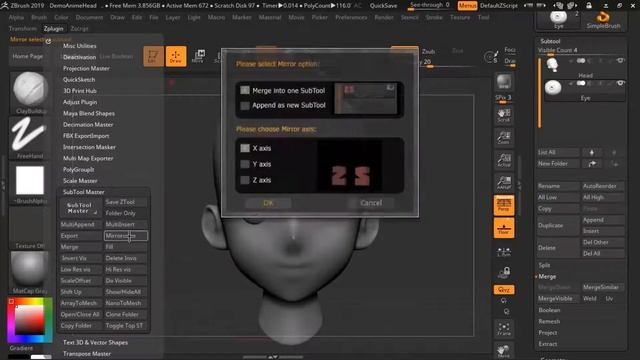Check Append as new SubTool option
This screenshot has width=640, height=360.
[x=245, y=106]
